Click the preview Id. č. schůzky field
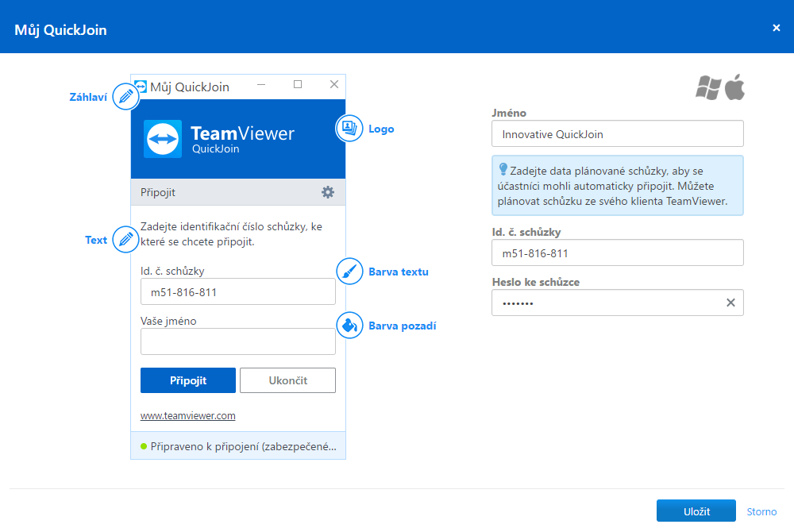The image size is (794, 532). pyautogui.click(x=238, y=291)
